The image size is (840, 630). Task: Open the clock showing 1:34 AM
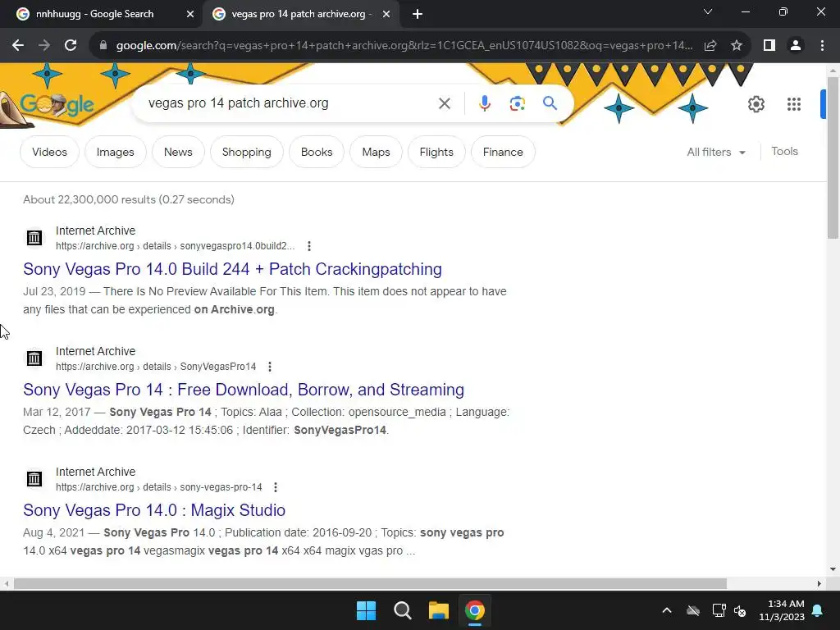click(782, 610)
